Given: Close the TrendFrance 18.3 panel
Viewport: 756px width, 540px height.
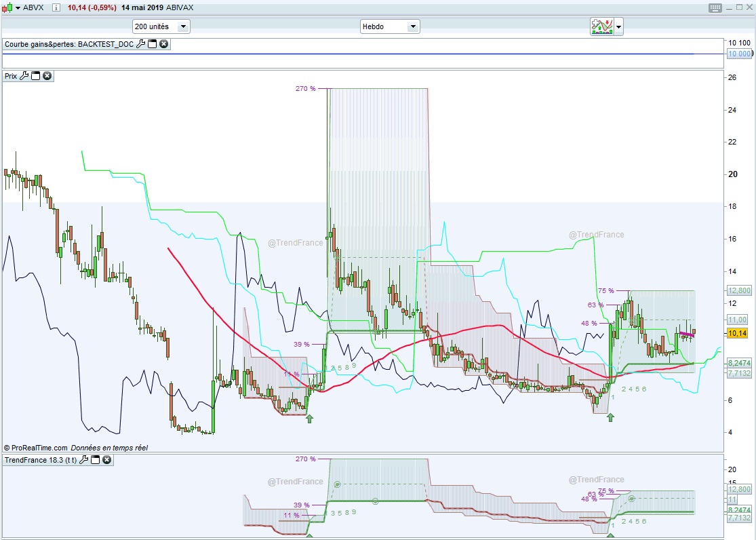Looking at the screenshot, I should (x=107, y=460).
